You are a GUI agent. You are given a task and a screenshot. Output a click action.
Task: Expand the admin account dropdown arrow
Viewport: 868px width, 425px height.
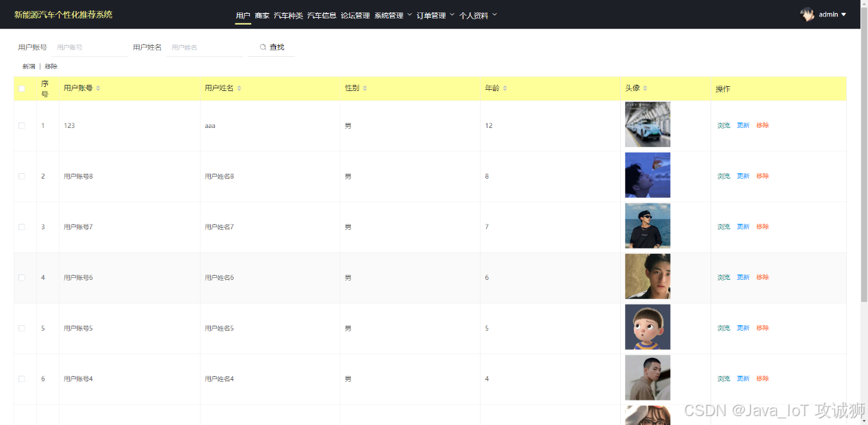click(843, 14)
